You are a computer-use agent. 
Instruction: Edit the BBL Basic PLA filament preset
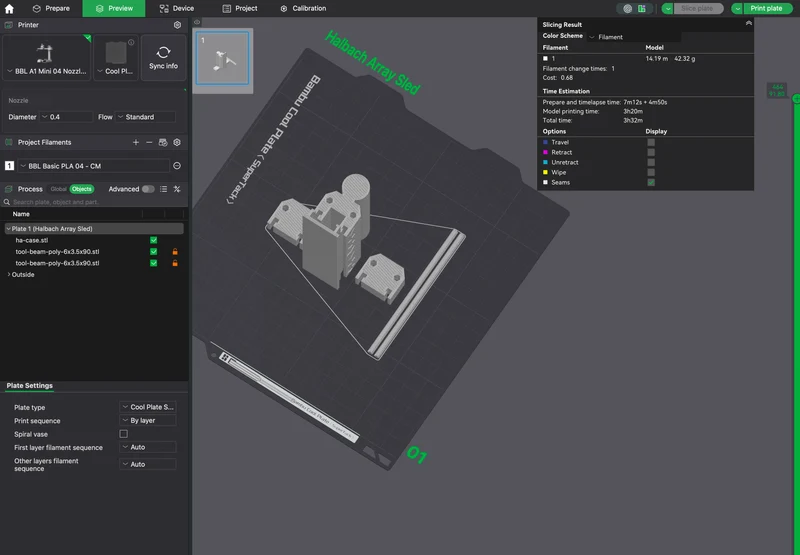click(177, 166)
